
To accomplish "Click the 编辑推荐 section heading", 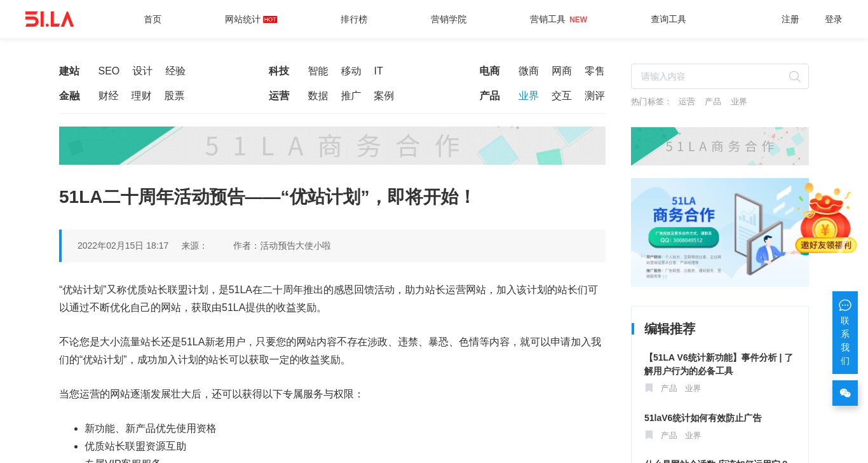I will 670,329.
